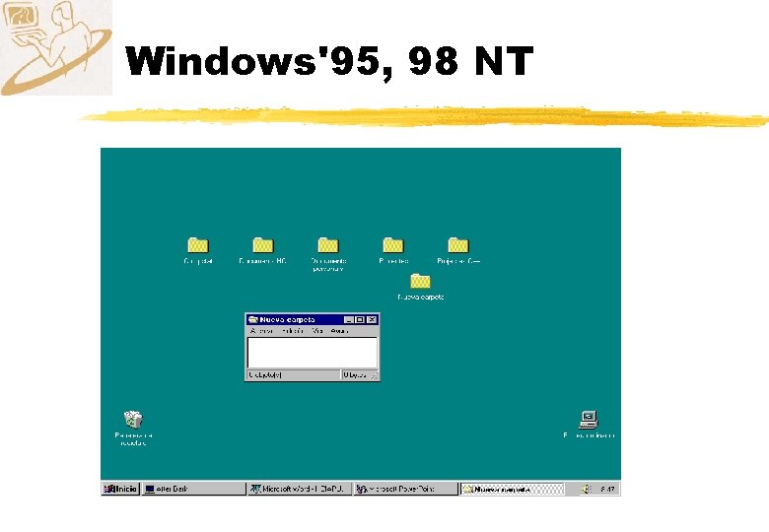
Task: Click the system tray clock
Action: click(x=607, y=489)
